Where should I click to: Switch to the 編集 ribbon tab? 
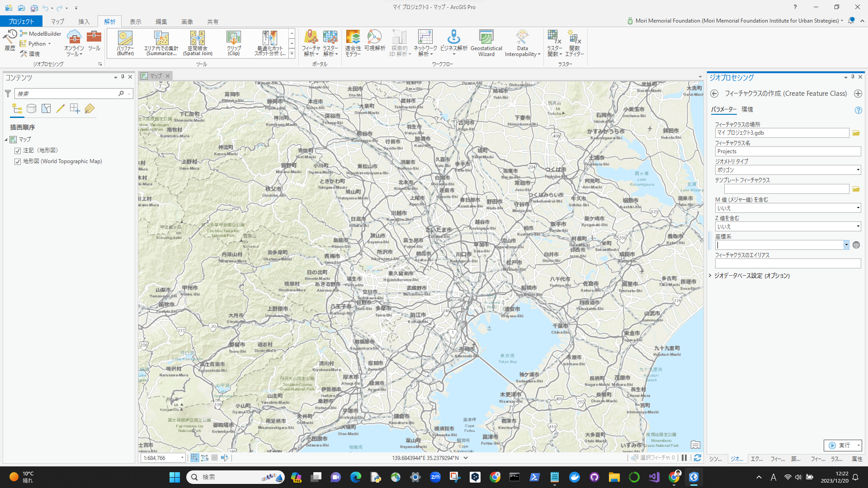click(161, 21)
